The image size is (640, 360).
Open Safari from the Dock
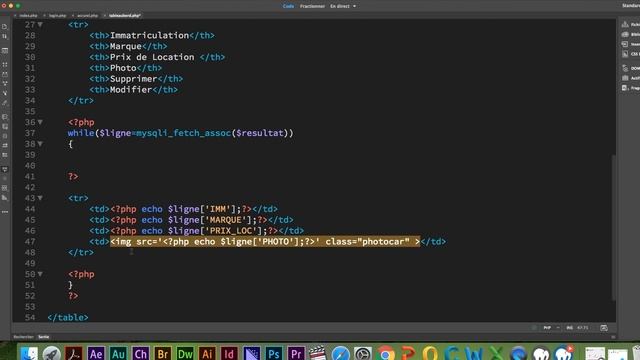340,353
